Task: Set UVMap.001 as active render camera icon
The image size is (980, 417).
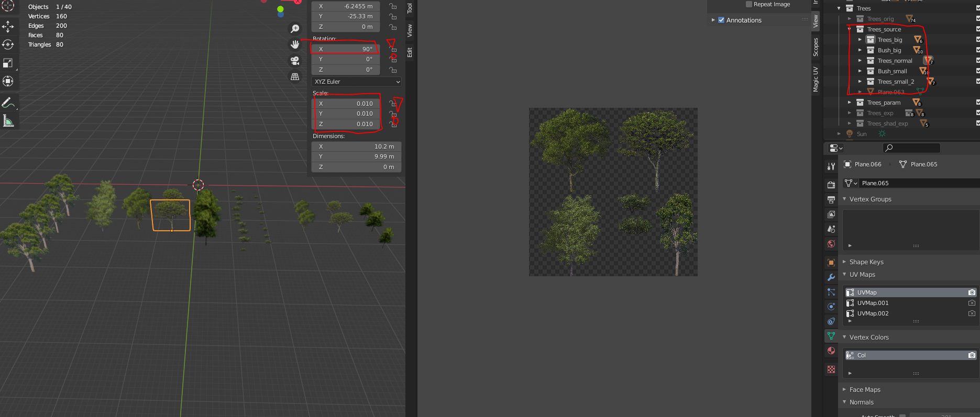Action: [972, 303]
